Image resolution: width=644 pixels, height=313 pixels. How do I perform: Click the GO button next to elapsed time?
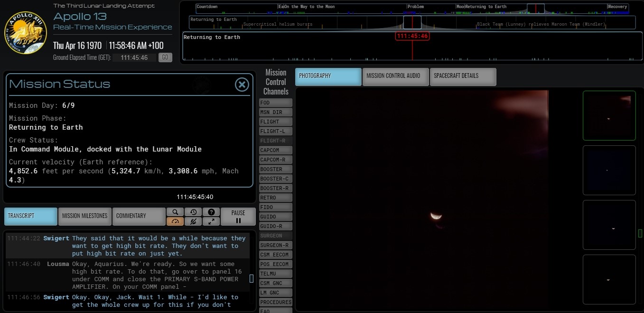165,57
